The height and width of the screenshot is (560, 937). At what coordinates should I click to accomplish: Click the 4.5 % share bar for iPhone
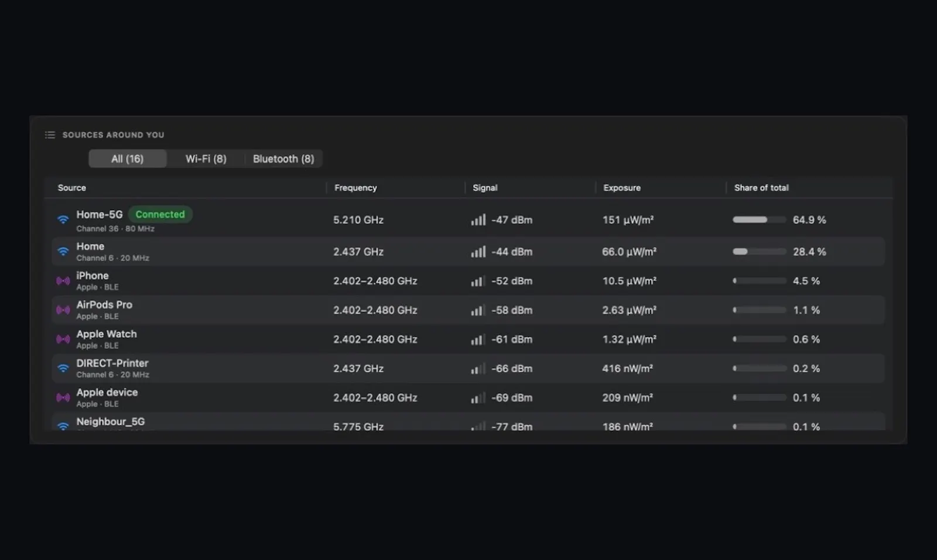[x=759, y=281]
